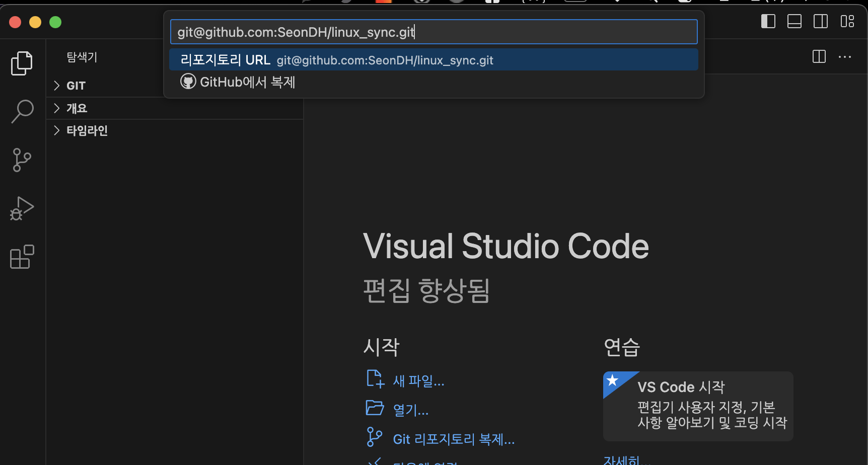Open the Extensions view icon
This screenshot has width=868, height=465.
(x=22, y=257)
